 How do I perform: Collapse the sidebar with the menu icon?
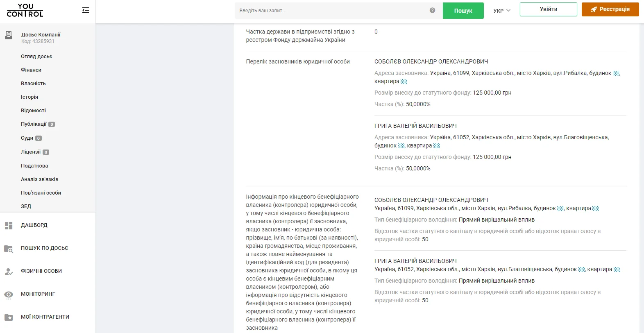[86, 10]
